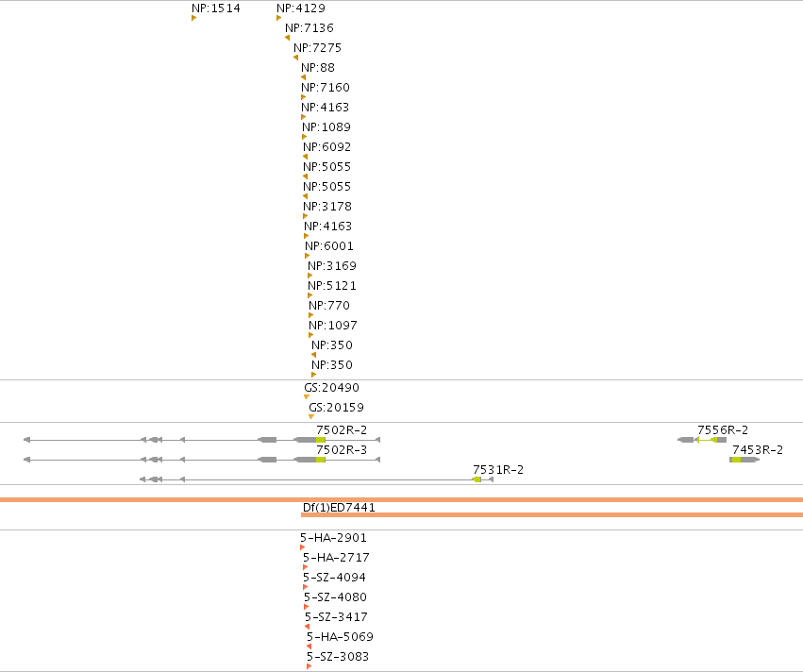This screenshot has height=672, width=803.
Task: Select the red arrow under 5-SZ-3417
Action: tap(308, 627)
